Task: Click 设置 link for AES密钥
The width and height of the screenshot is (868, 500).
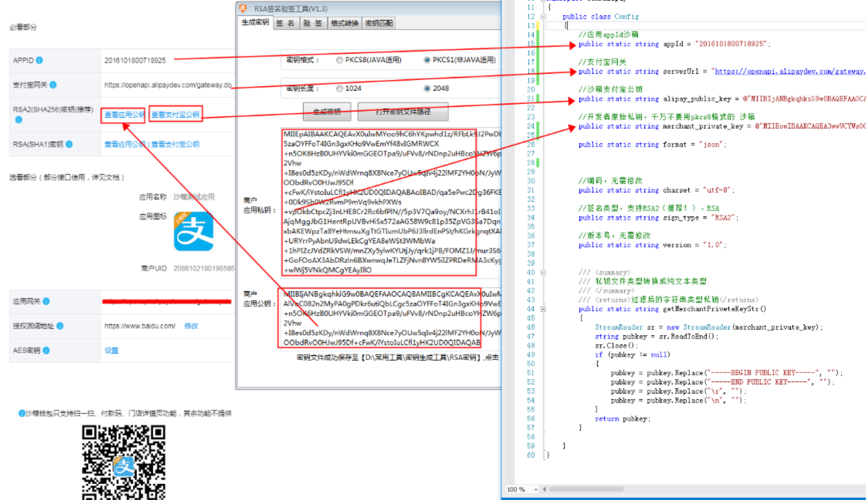Action: 112,351
